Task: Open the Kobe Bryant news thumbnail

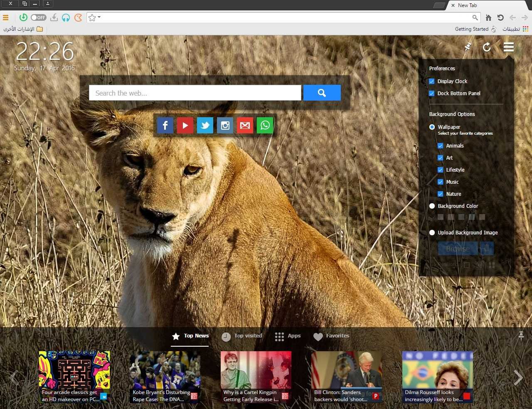Action: pyautogui.click(x=165, y=377)
